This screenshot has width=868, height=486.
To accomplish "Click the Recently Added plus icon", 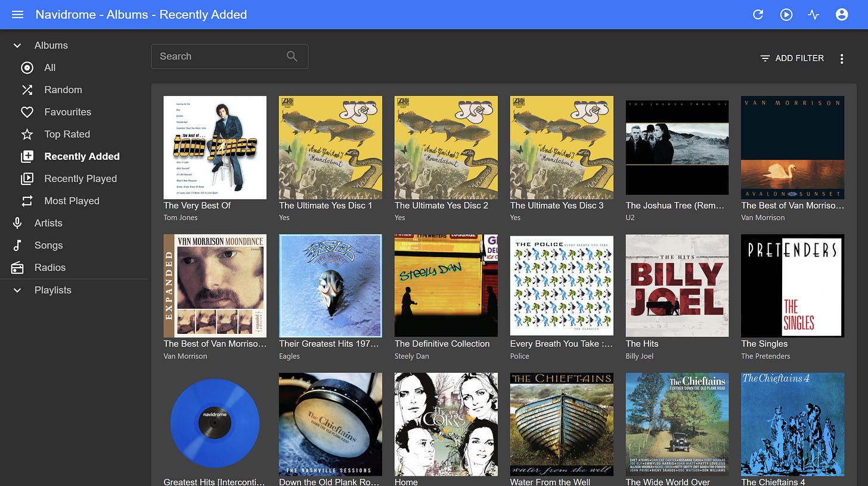I will pyautogui.click(x=27, y=156).
